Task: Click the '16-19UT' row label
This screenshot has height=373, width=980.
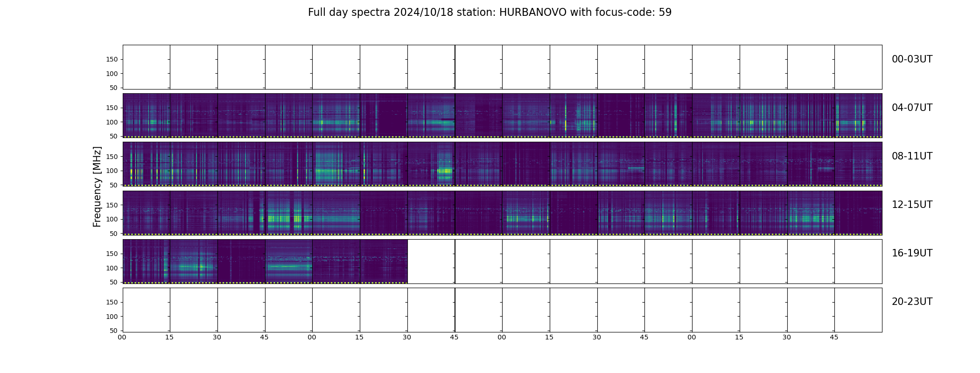Action: pos(912,253)
